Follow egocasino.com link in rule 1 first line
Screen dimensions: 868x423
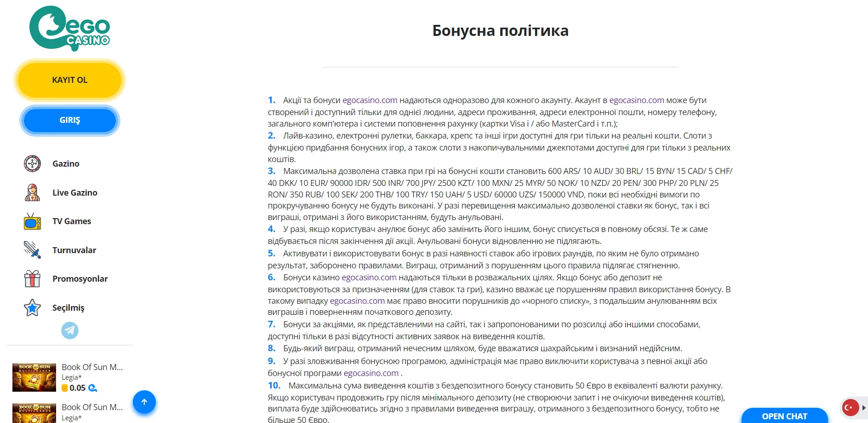click(x=370, y=100)
